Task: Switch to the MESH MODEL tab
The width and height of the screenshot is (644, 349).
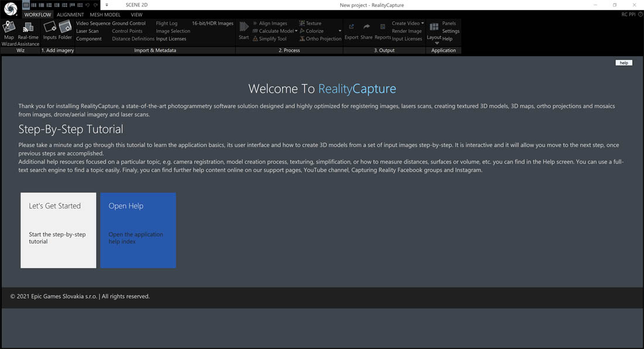Action: (105, 15)
